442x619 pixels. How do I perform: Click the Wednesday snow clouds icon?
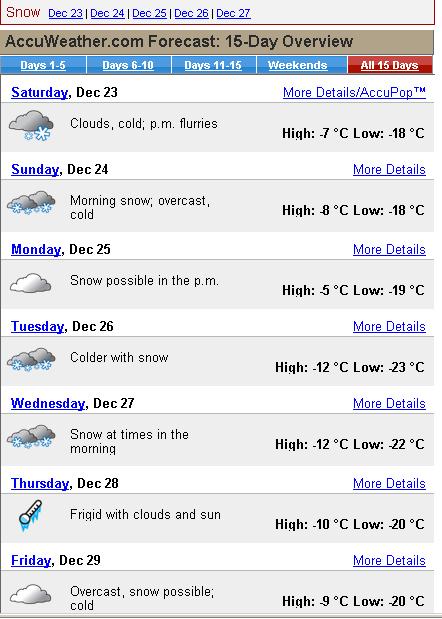coord(31,437)
